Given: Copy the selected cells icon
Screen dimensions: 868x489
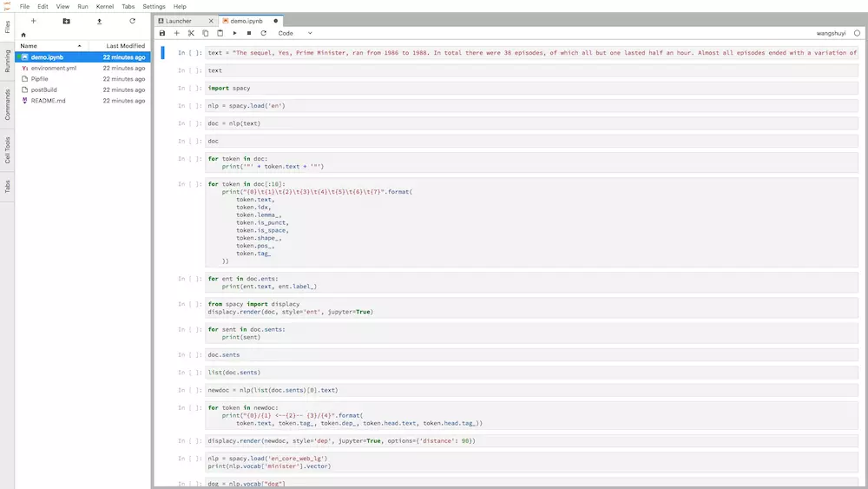Looking at the screenshot, I should [x=206, y=33].
